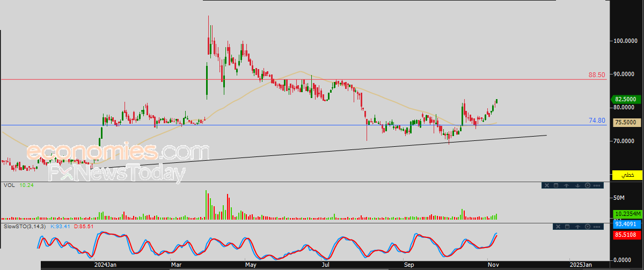The width and height of the screenshot is (644, 270).
Task: Open SlowSTO panel settings gear
Action: click(x=588, y=227)
